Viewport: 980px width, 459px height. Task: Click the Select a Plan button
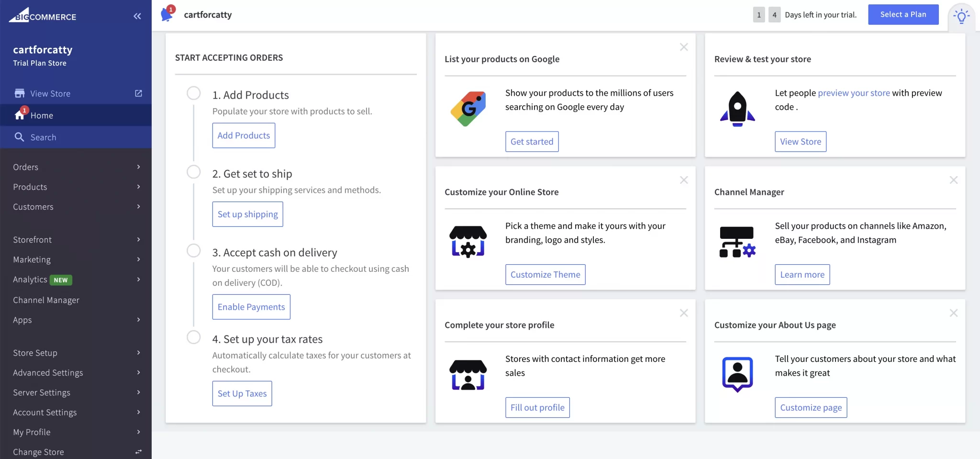[x=903, y=15]
